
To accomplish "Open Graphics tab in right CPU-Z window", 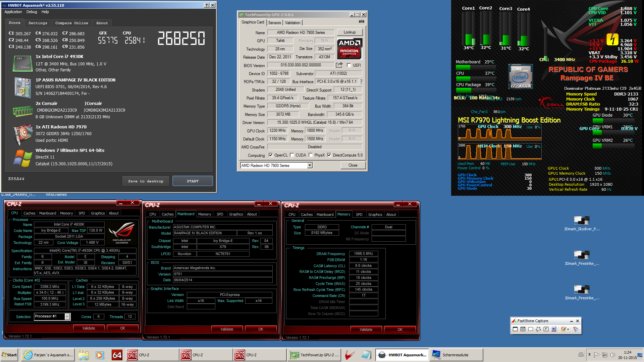I will point(375,215).
